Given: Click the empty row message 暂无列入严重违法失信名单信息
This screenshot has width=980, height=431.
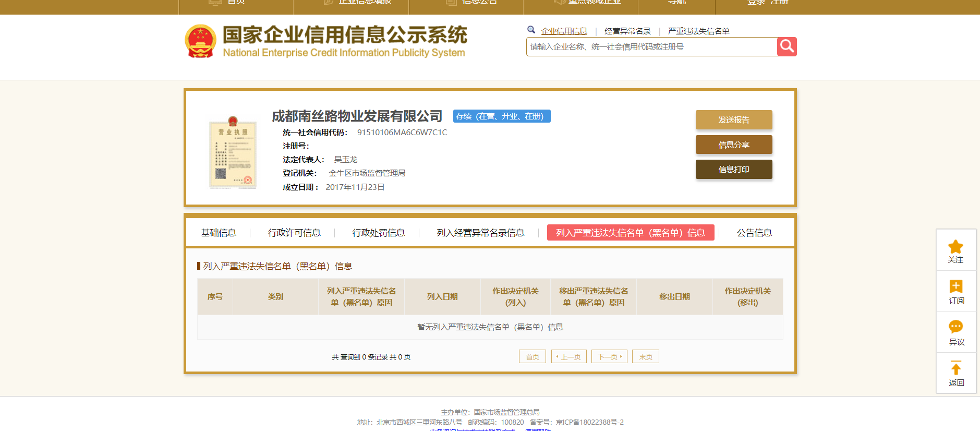Looking at the screenshot, I should [490, 327].
